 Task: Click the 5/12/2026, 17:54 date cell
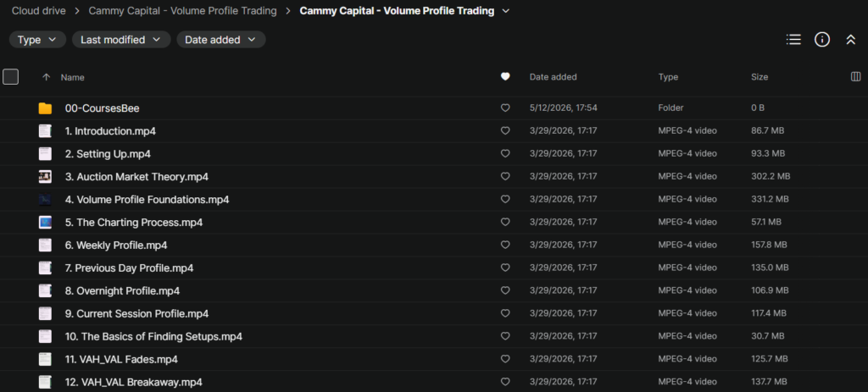[x=563, y=108]
